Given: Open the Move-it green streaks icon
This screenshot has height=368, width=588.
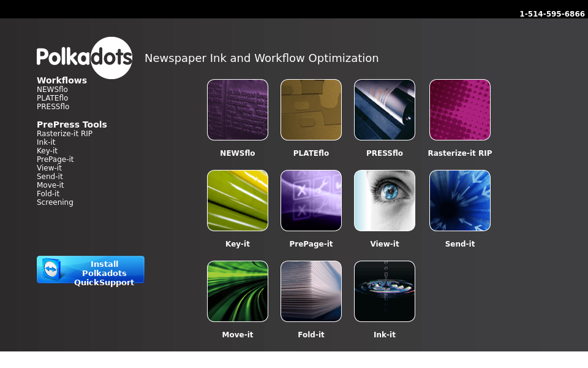Looking at the screenshot, I should (x=238, y=291).
